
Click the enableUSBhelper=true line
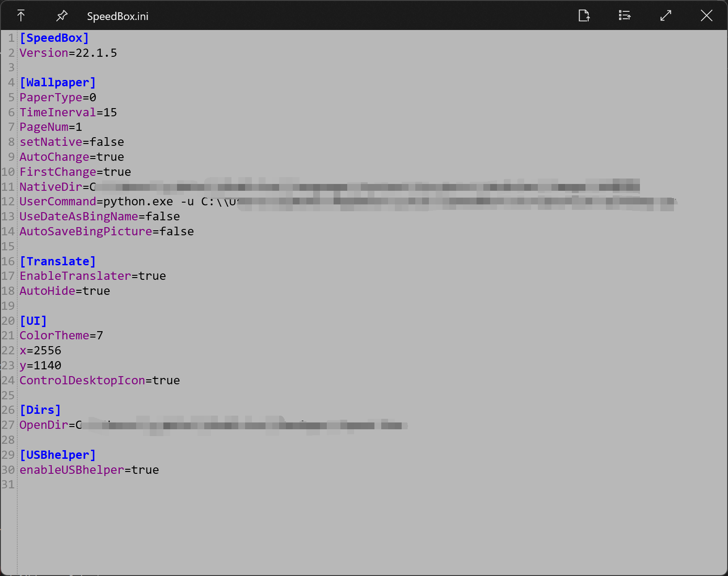[89, 470]
